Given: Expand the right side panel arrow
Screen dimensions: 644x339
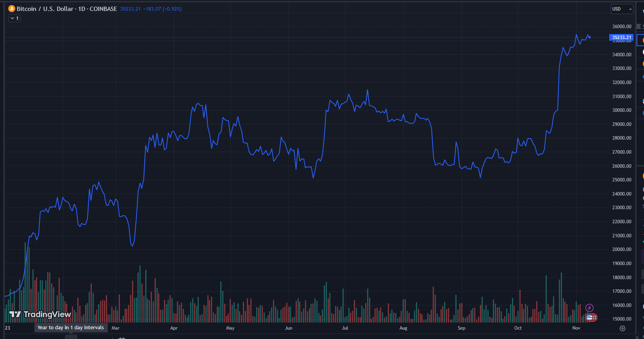Looking at the screenshot, I should coord(638,337).
